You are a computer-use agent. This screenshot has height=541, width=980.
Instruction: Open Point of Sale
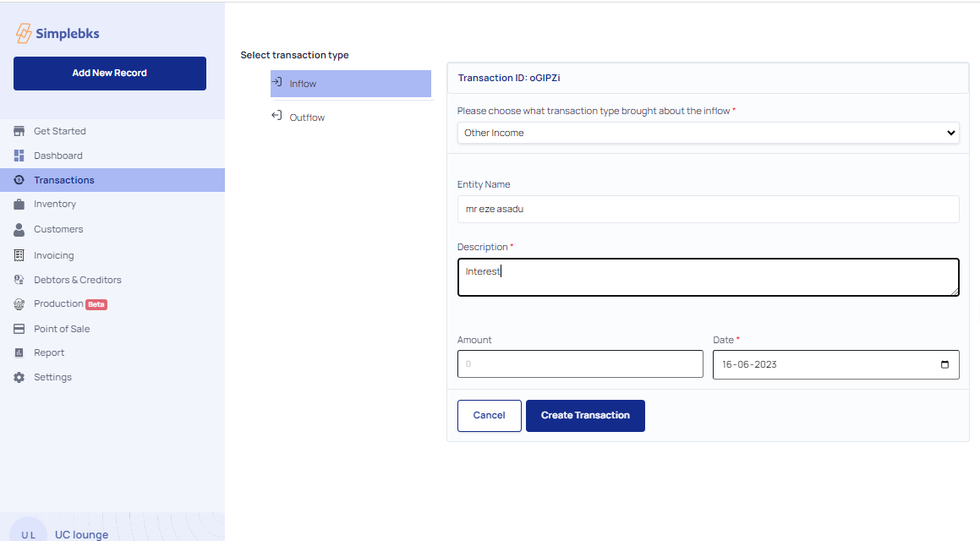[x=62, y=329]
